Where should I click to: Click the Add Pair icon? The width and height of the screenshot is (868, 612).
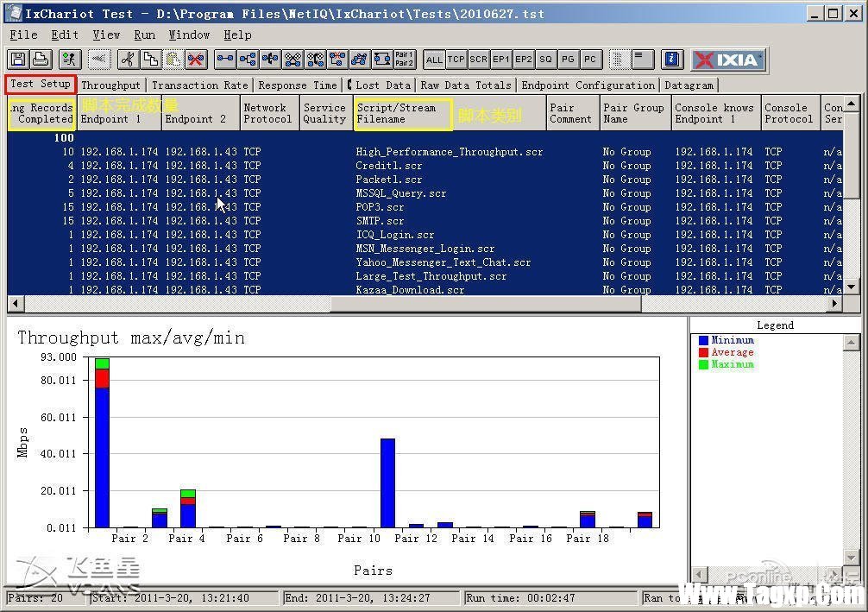225,60
